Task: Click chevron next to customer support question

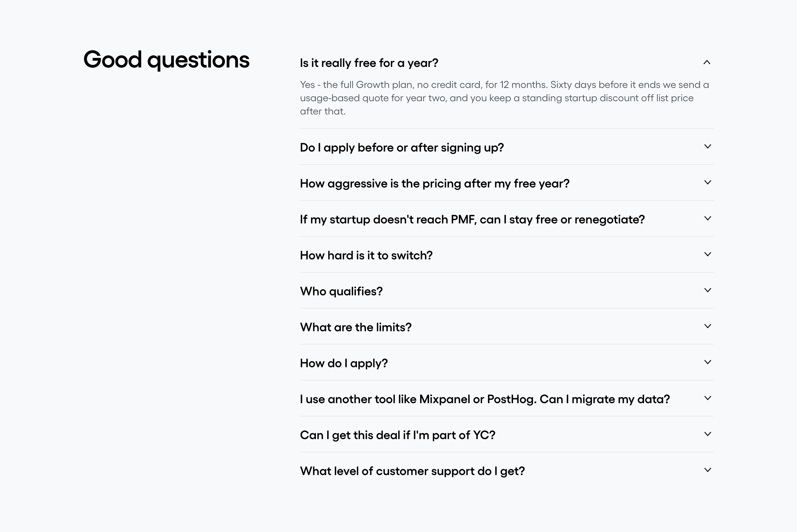Action: (707, 470)
